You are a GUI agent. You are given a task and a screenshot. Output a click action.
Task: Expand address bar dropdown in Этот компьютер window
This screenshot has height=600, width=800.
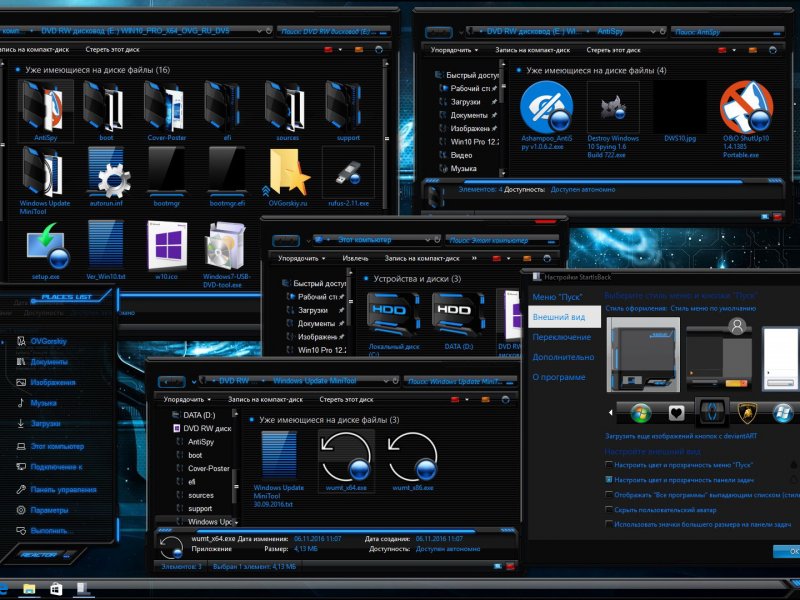pyautogui.click(x=428, y=239)
